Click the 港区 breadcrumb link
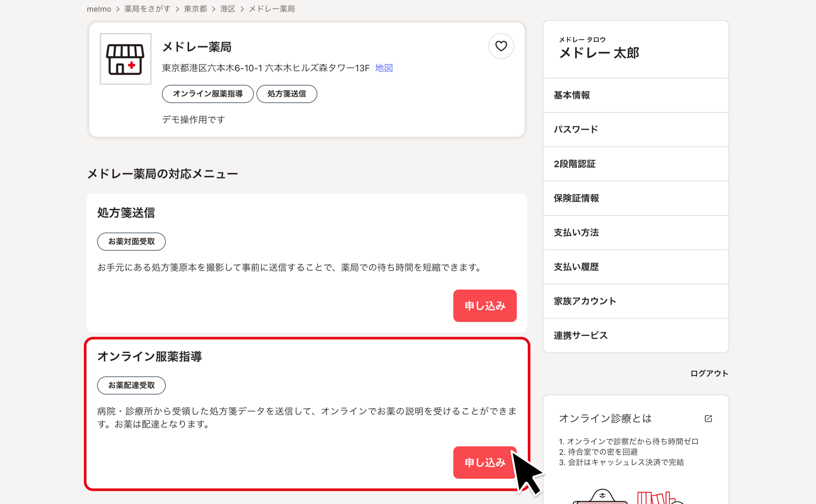 click(x=227, y=9)
